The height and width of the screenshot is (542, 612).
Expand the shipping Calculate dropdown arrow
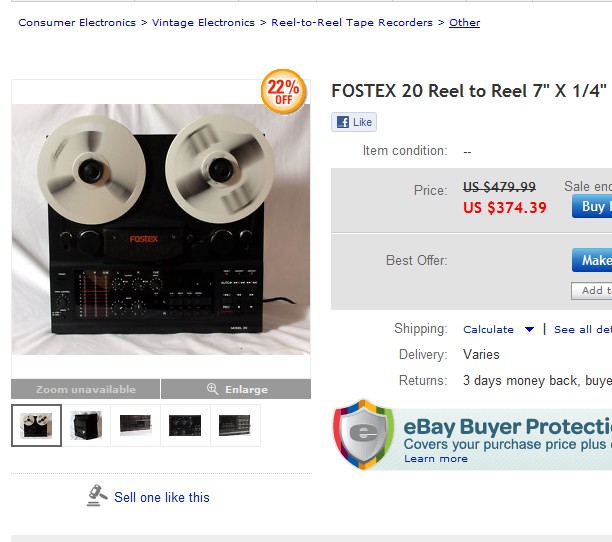pos(528,329)
